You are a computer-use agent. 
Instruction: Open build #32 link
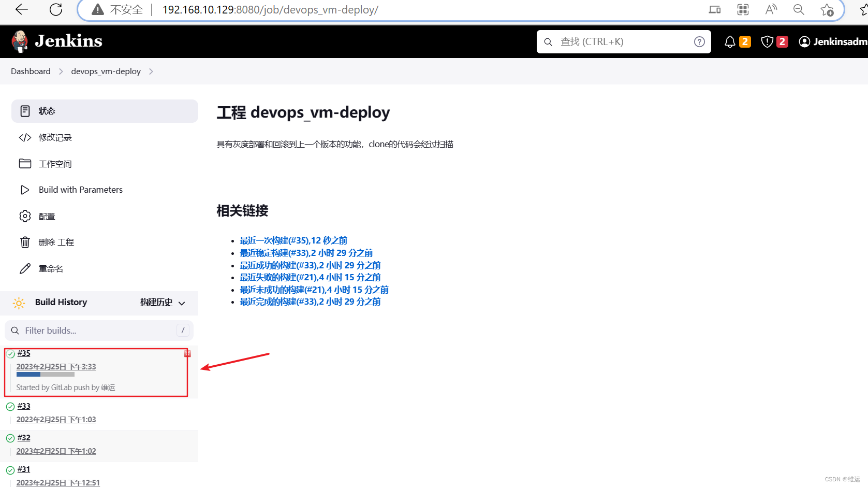pyautogui.click(x=24, y=438)
